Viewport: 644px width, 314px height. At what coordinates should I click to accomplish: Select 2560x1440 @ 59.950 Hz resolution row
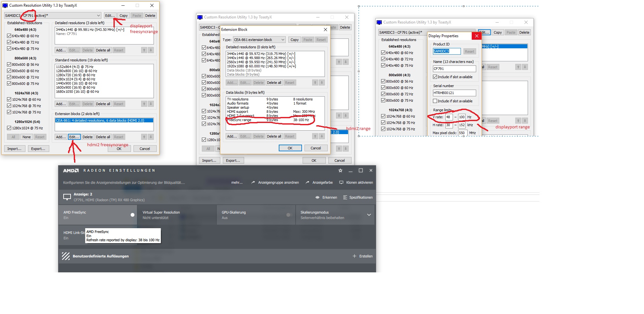(275, 62)
